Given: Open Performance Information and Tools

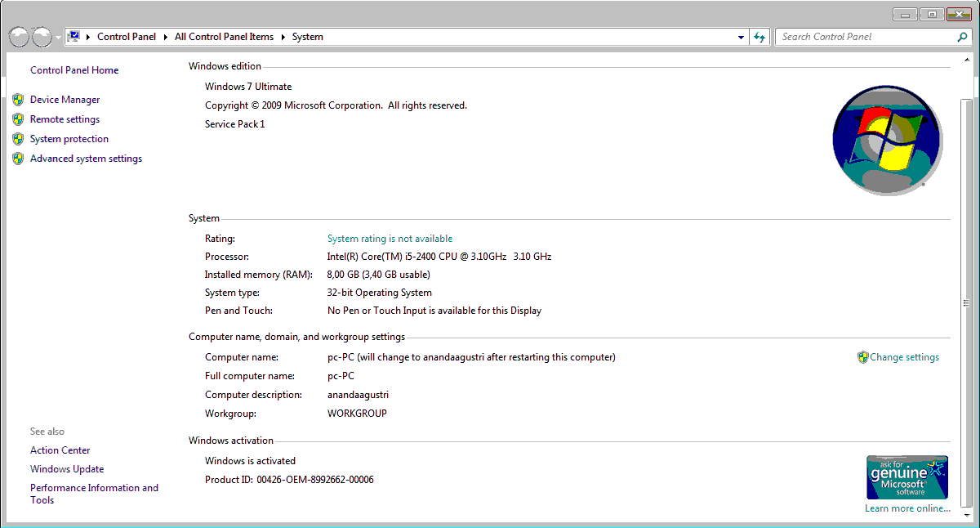Looking at the screenshot, I should (x=94, y=494).
